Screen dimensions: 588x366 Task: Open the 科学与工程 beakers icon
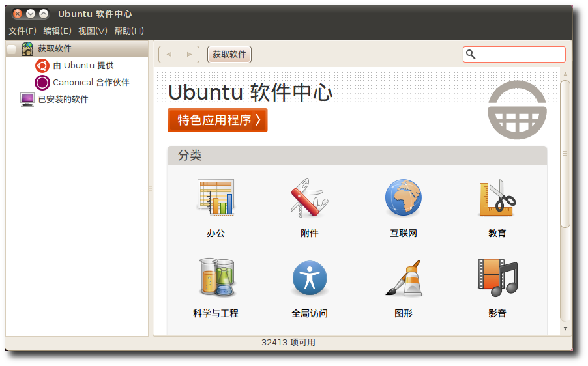(217, 277)
